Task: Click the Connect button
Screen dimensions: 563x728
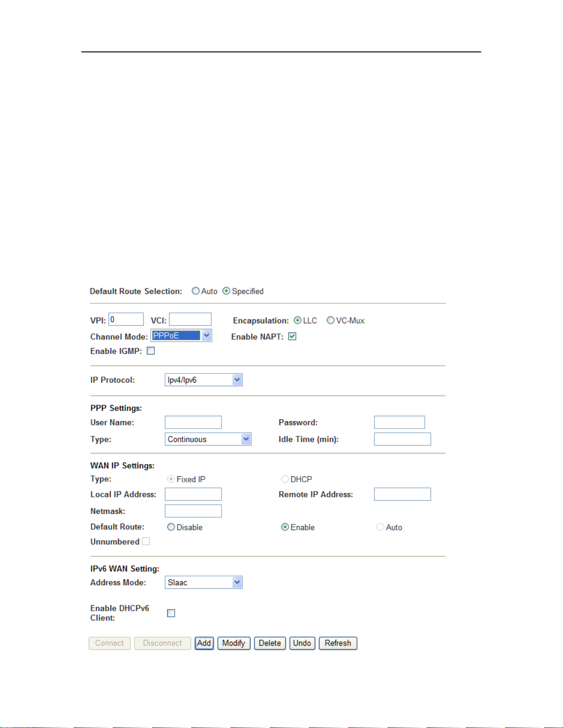Action: pos(109,643)
